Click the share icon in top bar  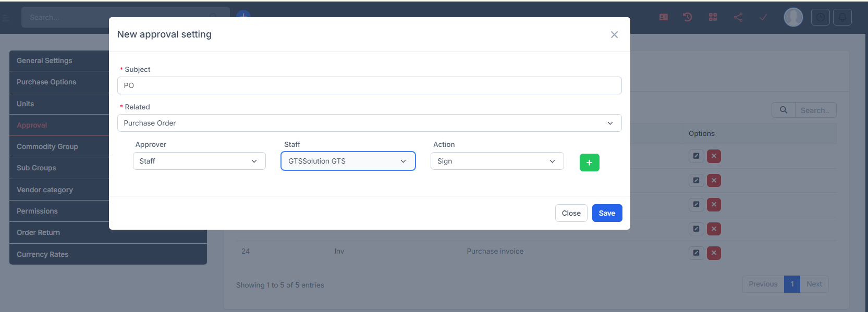(738, 17)
